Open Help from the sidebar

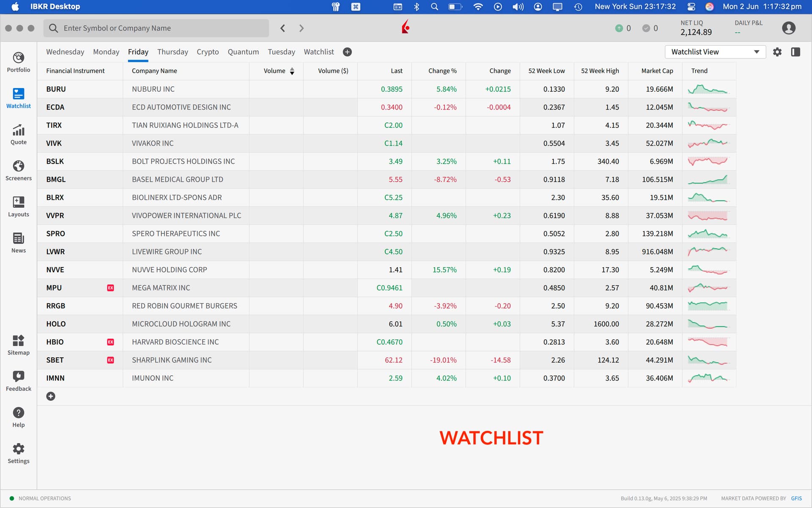(x=19, y=417)
